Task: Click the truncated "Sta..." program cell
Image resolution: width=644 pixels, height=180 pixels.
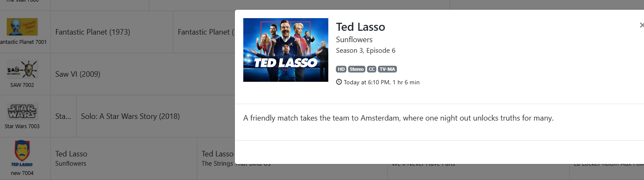Action: [x=63, y=116]
